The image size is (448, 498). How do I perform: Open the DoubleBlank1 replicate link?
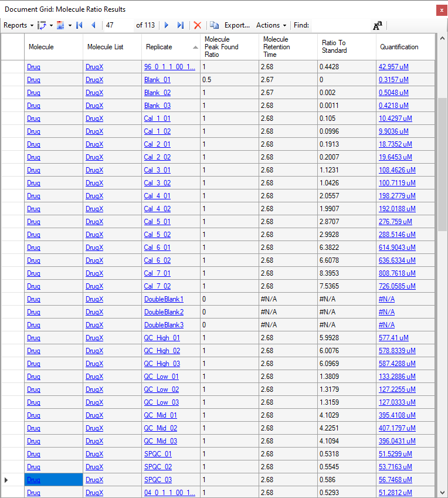164,299
